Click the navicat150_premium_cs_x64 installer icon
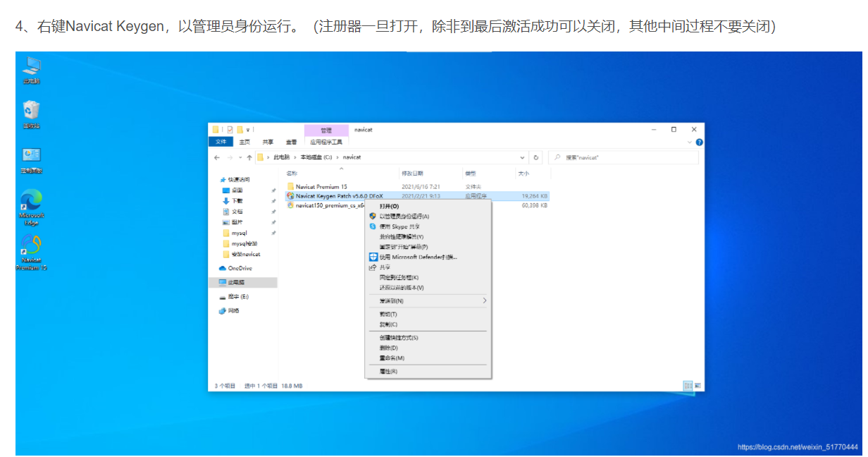Screen dimensions: 868x457 pos(290,205)
